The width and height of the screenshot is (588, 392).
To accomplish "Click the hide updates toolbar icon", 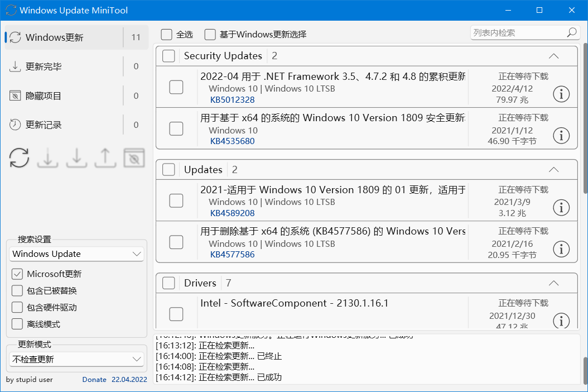I will (x=134, y=157).
